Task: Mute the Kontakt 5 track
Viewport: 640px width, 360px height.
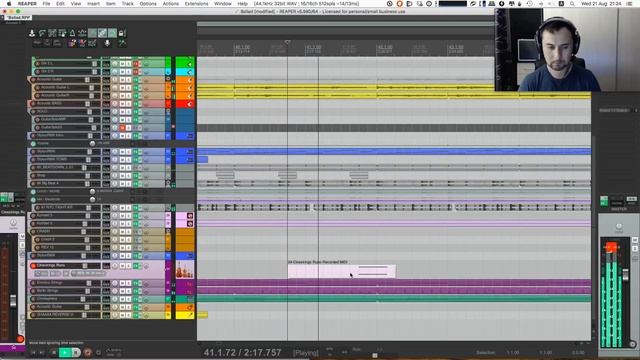Action: [122, 216]
